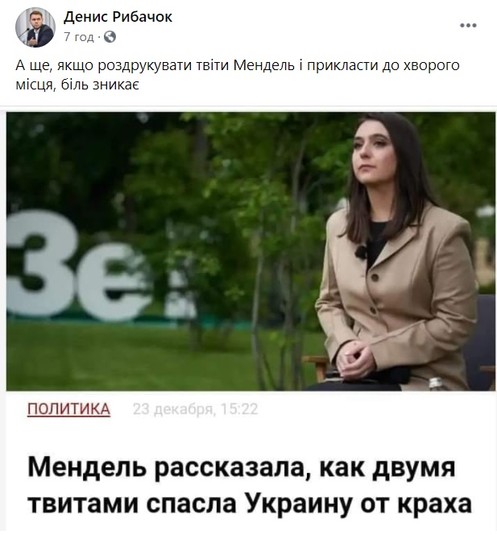497x535 pixels.
Task: Click the clasped hands in the photo
Action: [x=355, y=360]
